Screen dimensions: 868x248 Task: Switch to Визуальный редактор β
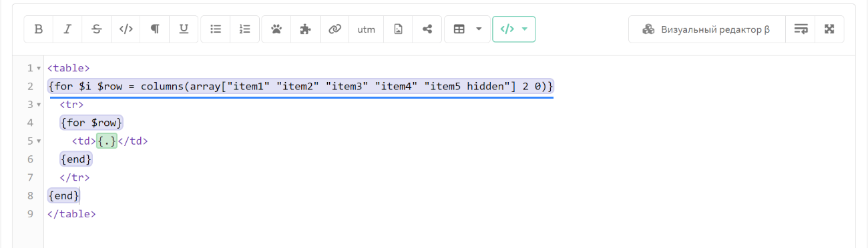pyautogui.click(x=706, y=29)
